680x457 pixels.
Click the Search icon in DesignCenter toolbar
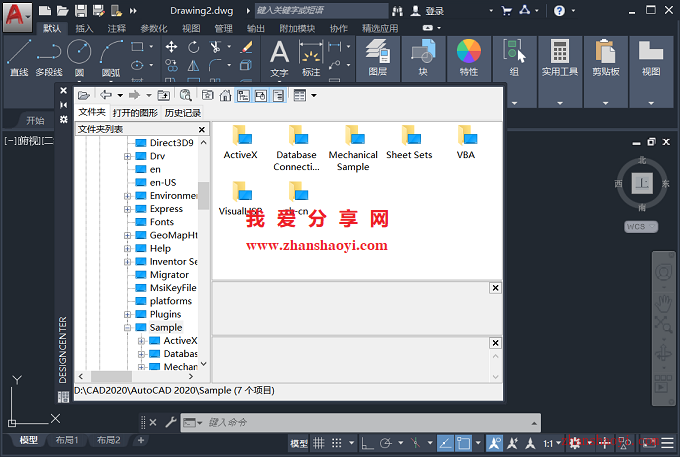click(186, 95)
